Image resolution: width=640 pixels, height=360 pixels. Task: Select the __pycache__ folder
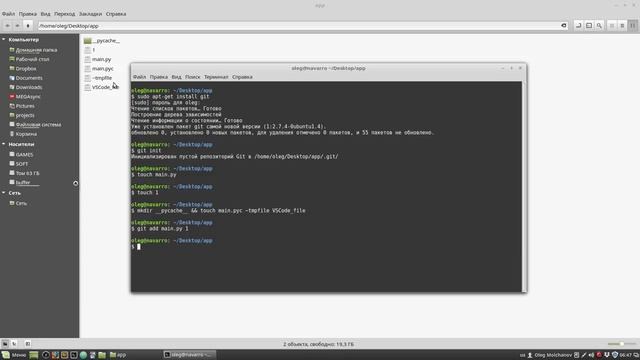coord(102,41)
